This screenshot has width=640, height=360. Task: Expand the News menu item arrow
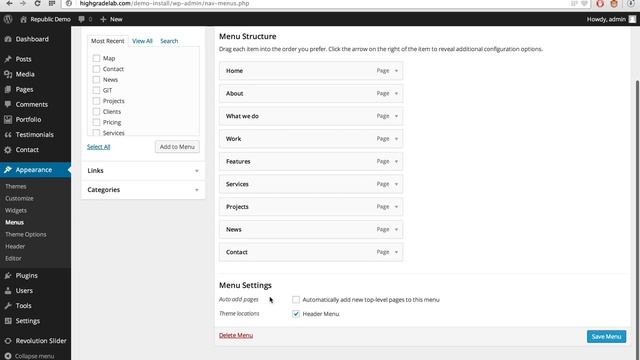(396, 229)
